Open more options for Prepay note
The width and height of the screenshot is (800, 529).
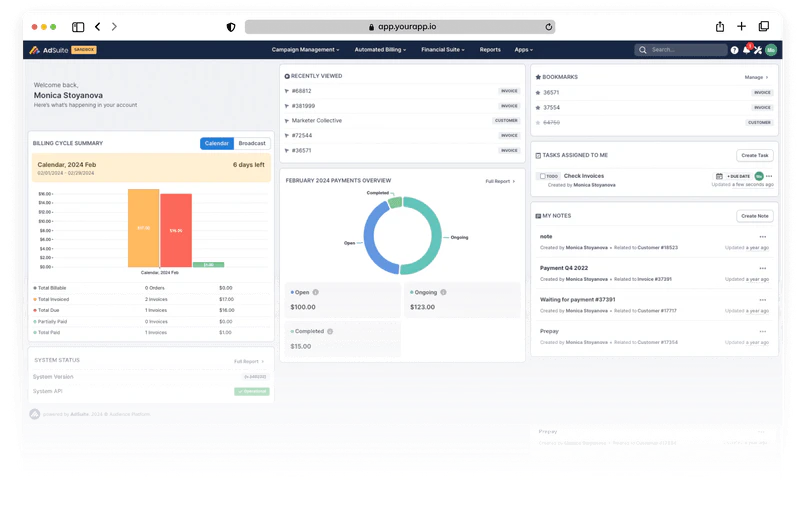point(762,332)
